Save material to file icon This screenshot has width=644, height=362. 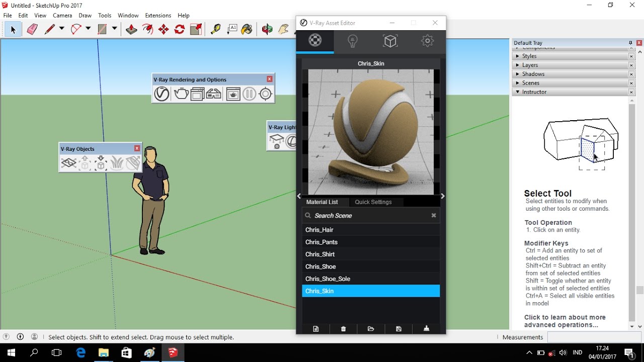click(x=398, y=329)
